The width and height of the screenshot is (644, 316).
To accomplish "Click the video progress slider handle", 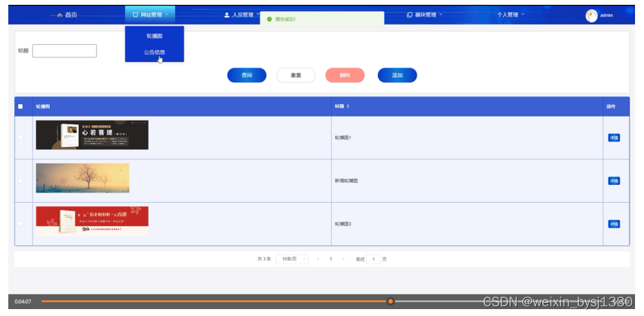I will click(x=390, y=302).
